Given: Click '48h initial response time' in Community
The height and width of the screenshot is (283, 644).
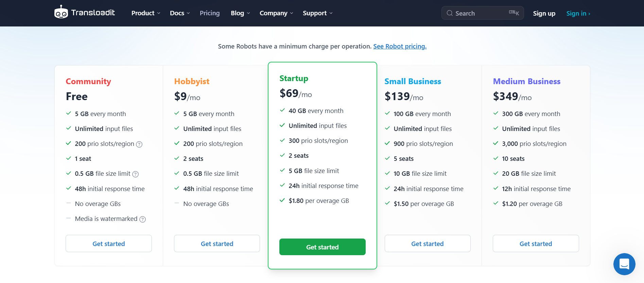Looking at the screenshot, I should pyautogui.click(x=110, y=189).
